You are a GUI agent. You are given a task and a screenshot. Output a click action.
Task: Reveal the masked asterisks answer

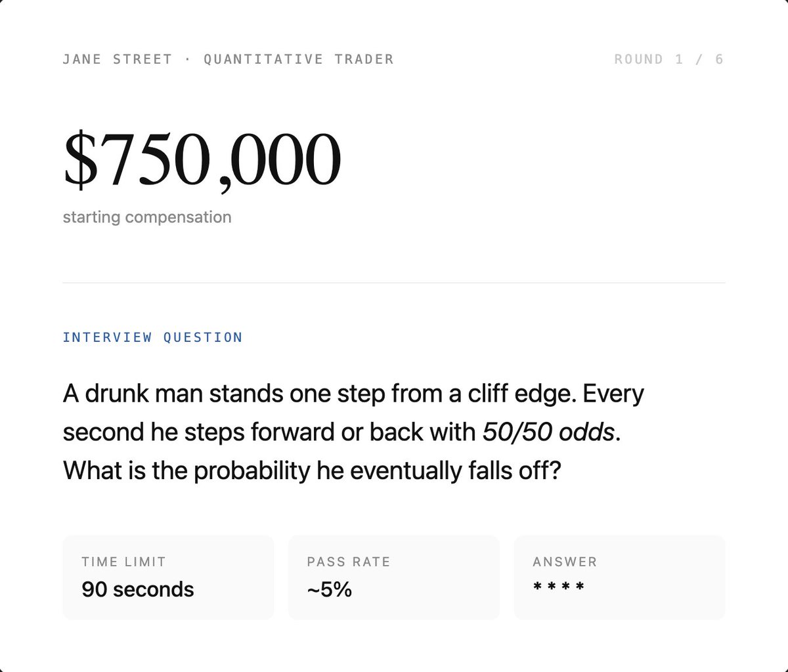(x=559, y=586)
